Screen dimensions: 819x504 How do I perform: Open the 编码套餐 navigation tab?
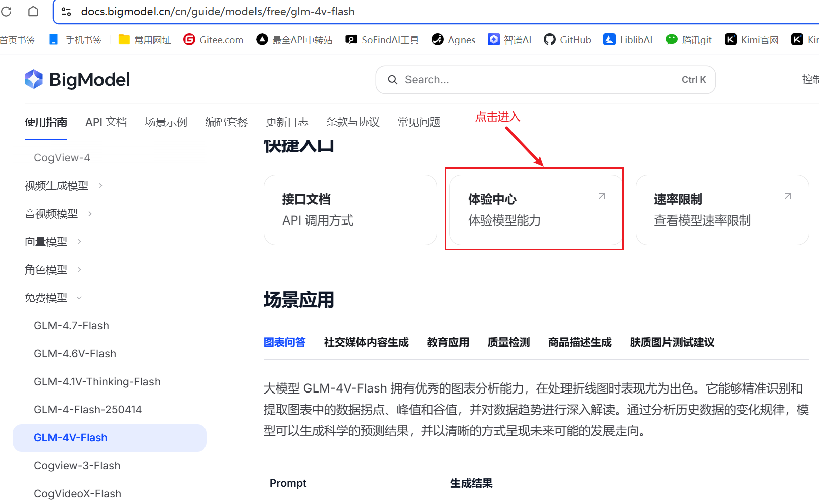227,122
